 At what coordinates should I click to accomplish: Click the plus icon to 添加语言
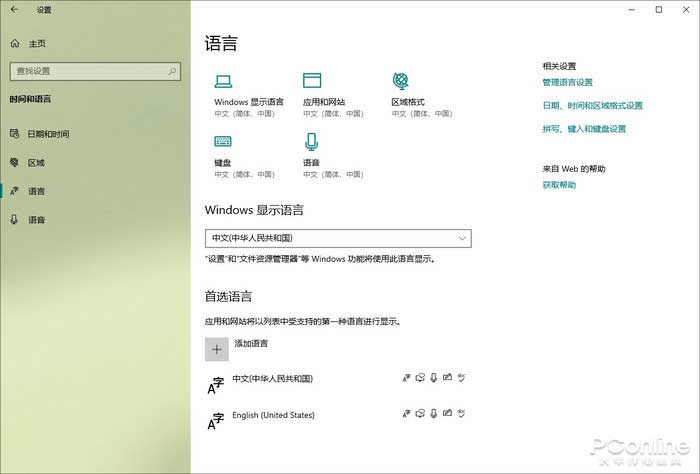[216, 349]
